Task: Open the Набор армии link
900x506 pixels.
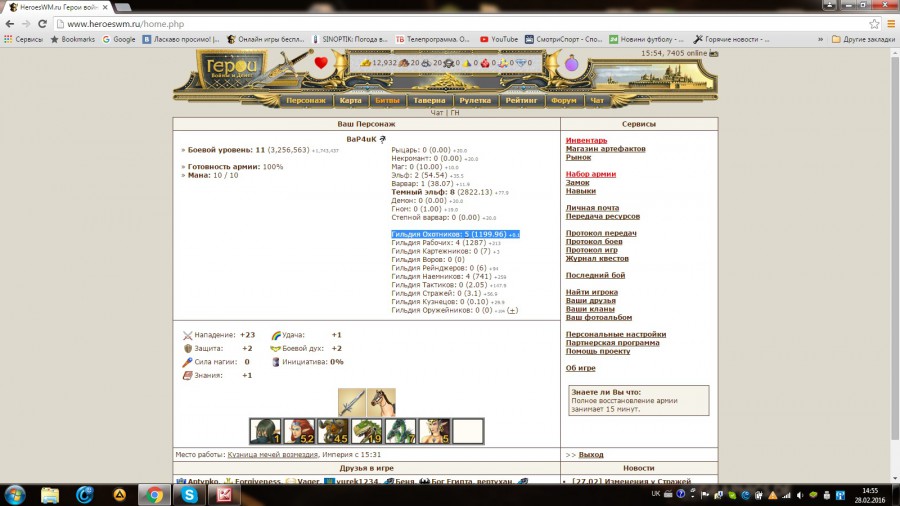Action: click(x=591, y=174)
